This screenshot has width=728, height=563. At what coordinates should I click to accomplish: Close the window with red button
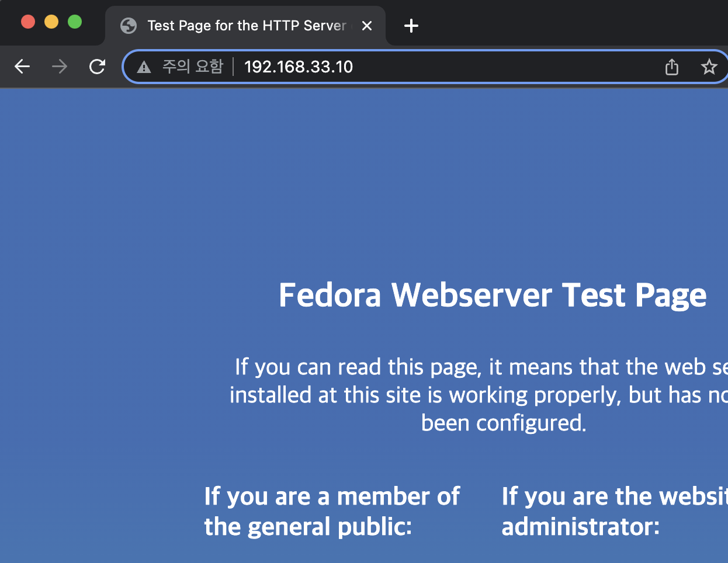(x=28, y=22)
